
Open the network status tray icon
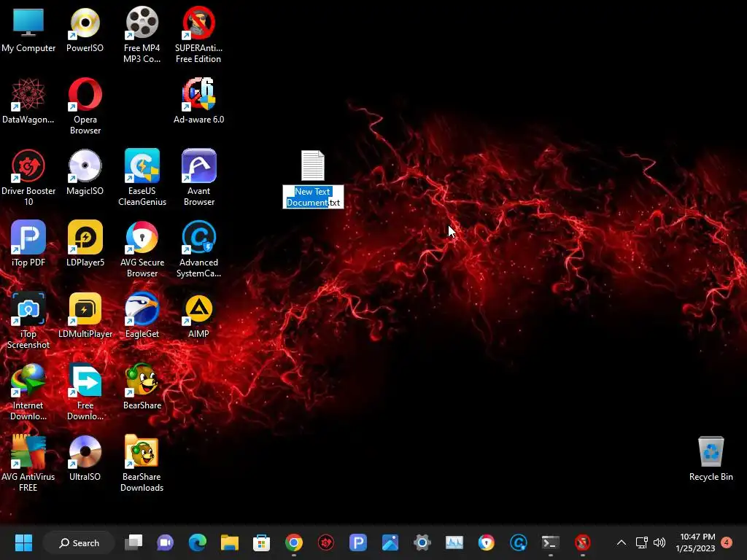tap(642, 542)
